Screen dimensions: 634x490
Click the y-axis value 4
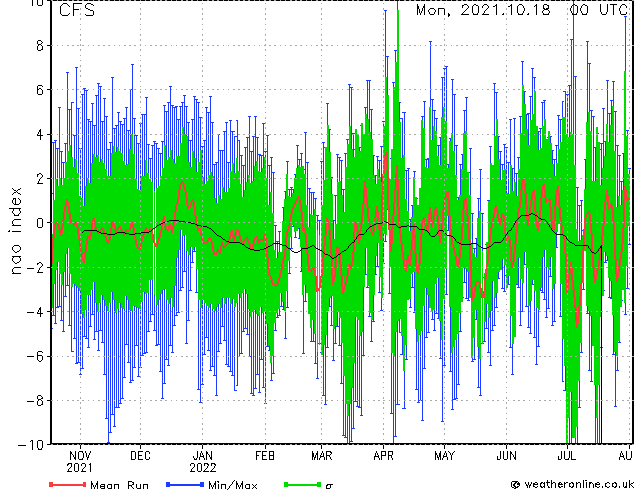pyautogui.click(x=40, y=134)
